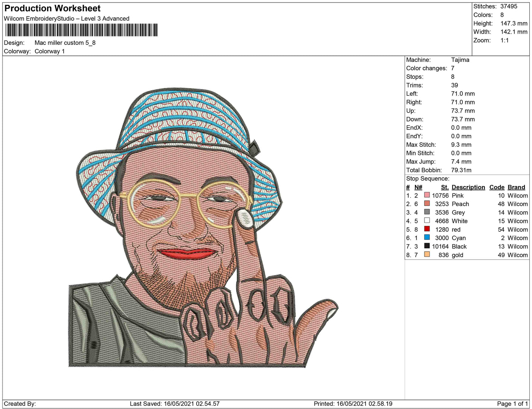The width and height of the screenshot is (532, 409).
Task: Click the width value "142.1 mm"
Action: click(x=514, y=32)
